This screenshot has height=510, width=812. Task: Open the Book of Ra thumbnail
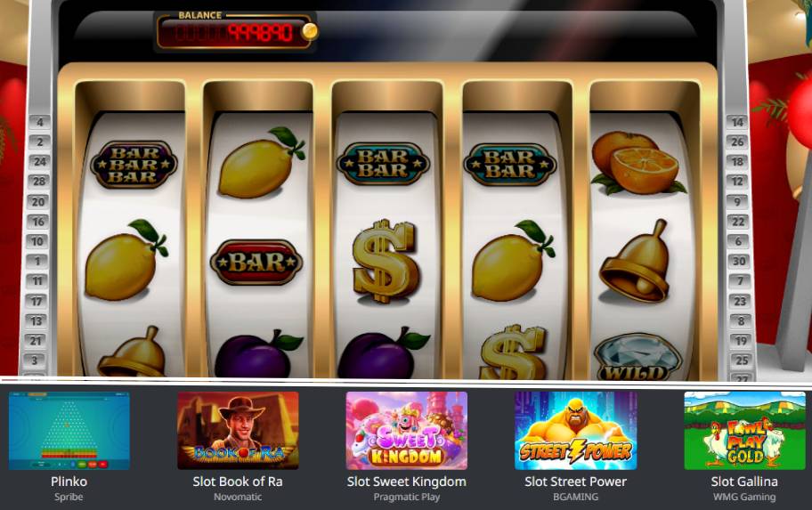238,431
